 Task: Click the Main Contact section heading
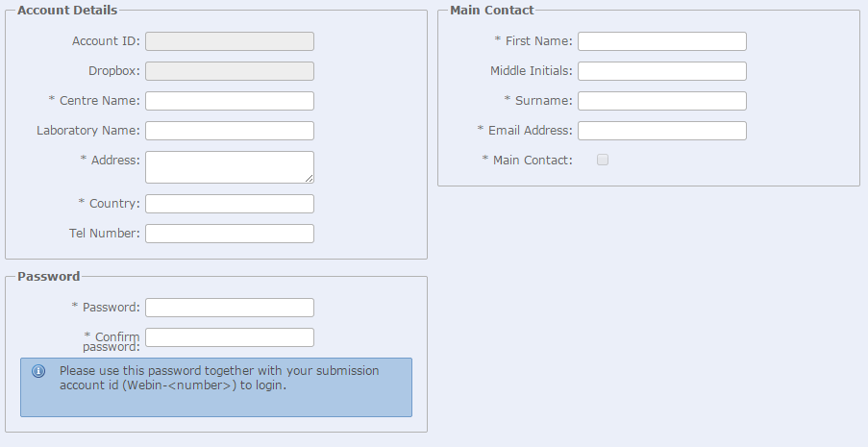(492, 11)
